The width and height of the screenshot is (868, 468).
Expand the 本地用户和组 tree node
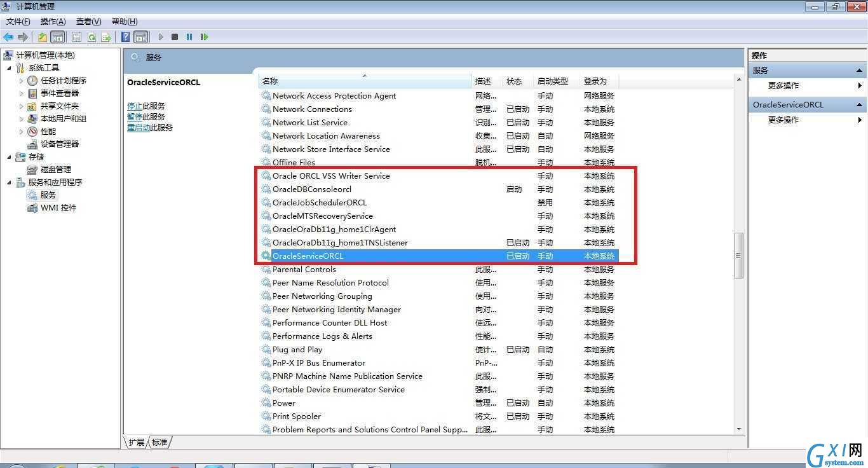21,119
